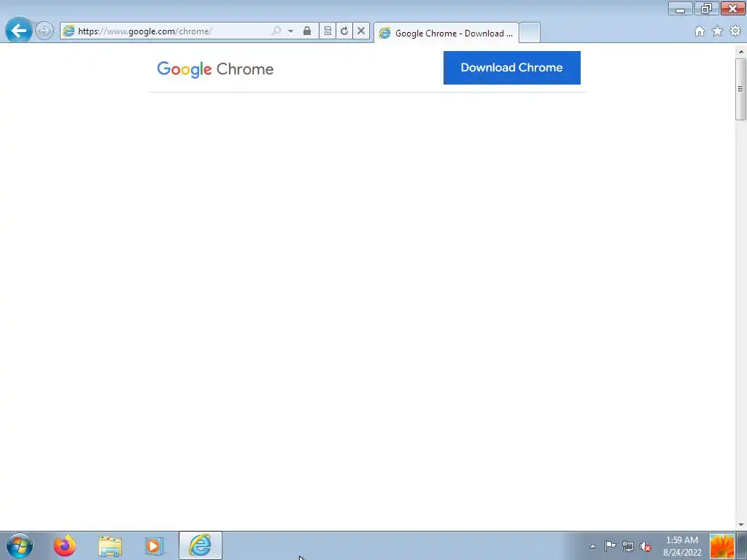The height and width of the screenshot is (560, 747).
Task: Minimize the Internet Explorer window
Action: coord(681,9)
